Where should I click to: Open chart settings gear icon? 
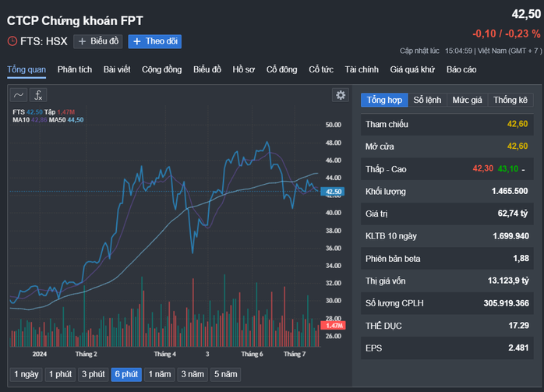point(341,95)
